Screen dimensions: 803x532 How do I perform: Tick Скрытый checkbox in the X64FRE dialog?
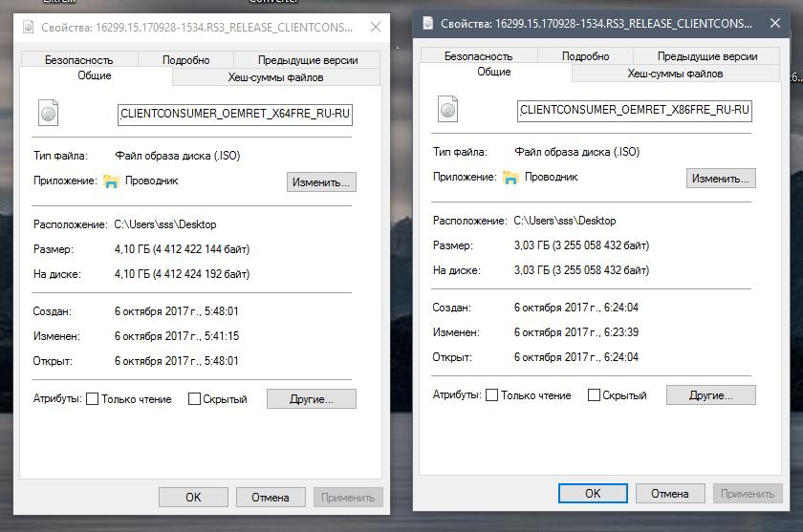(194, 399)
